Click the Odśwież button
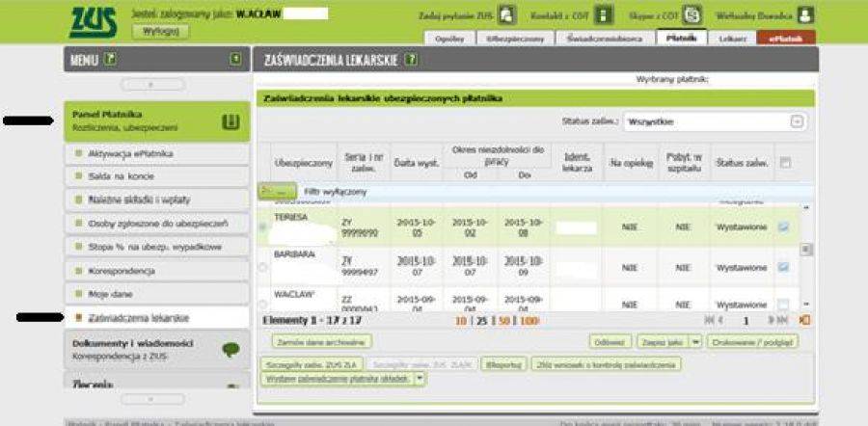The height and width of the screenshot is (426, 868). point(610,341)
